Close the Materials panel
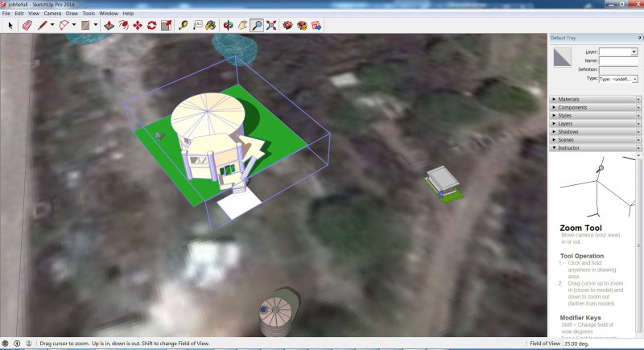Image resolution: width=644 pixels, height=350 pixels. coord(638,99)
